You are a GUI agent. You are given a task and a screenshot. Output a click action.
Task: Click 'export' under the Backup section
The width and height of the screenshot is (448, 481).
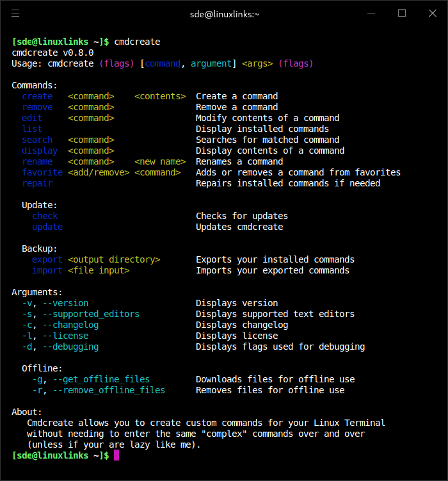(x=47, y=260)
